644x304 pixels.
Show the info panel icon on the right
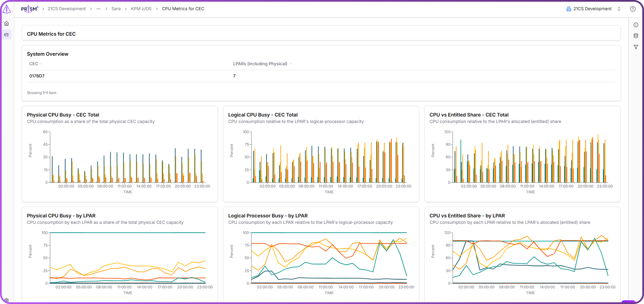pyautogui.click(x=636, y=25)
